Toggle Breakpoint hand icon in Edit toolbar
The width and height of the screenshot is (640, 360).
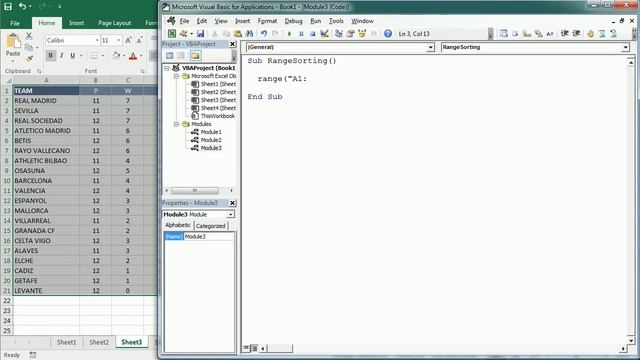(590, 34)
